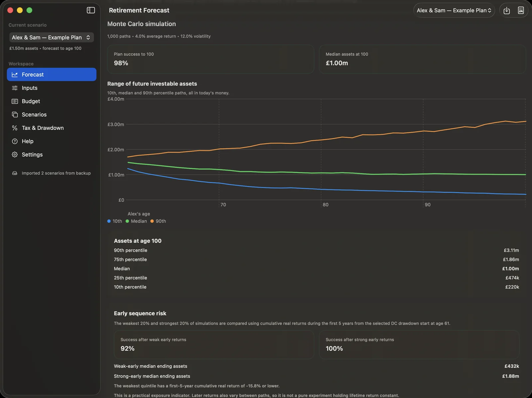The image size is (532, 398).
Task: Open the toolbar Alex & Sam plan selector
Action: click(x=454, y=10)
